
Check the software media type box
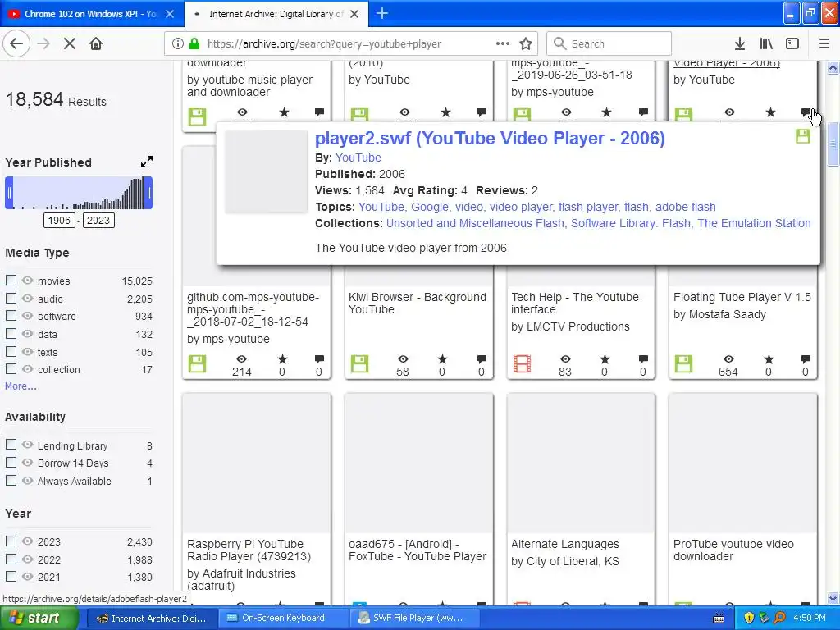pos(11,316)
